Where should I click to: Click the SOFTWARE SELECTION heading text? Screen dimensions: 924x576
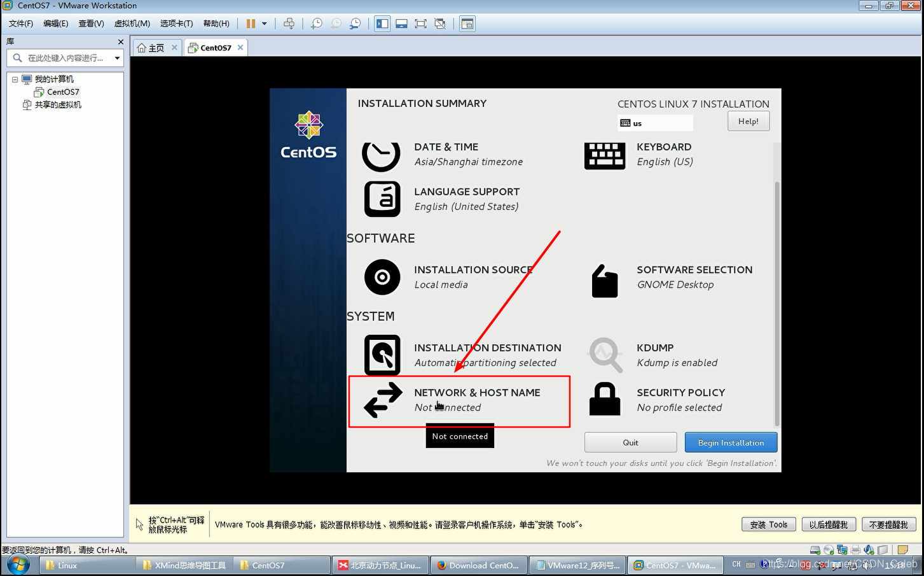tap(694, 270)
